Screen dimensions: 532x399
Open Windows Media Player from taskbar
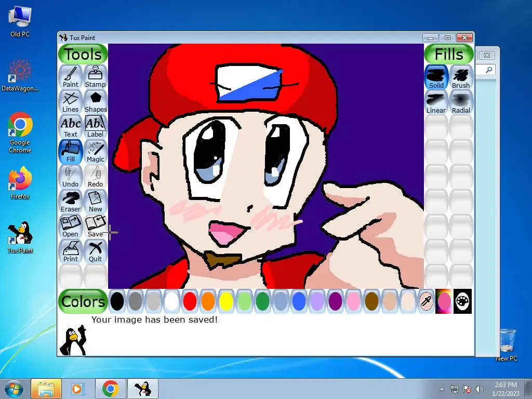(x=78, y=389)
